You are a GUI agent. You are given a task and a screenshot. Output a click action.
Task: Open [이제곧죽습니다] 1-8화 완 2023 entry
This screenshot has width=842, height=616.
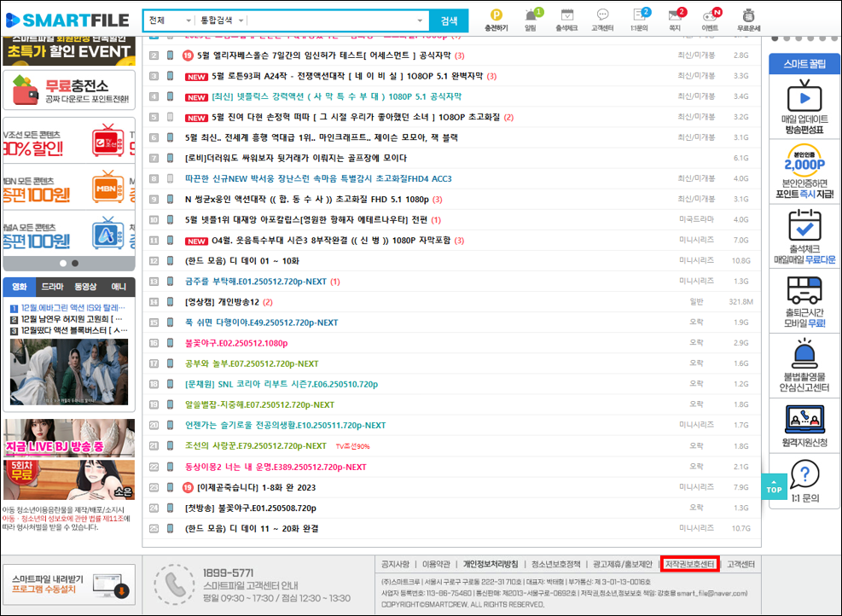(256, 487)
